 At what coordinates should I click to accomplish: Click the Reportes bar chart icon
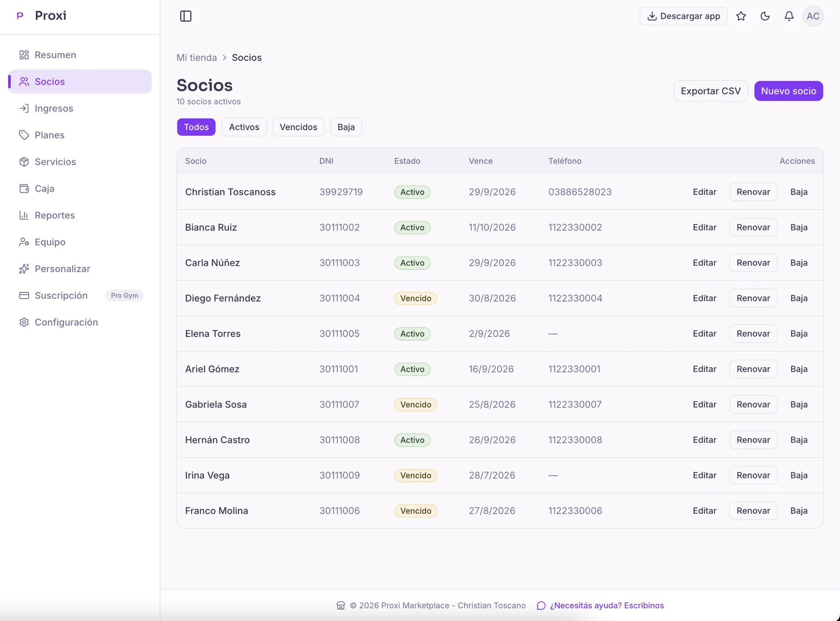(x=24, y=215)
